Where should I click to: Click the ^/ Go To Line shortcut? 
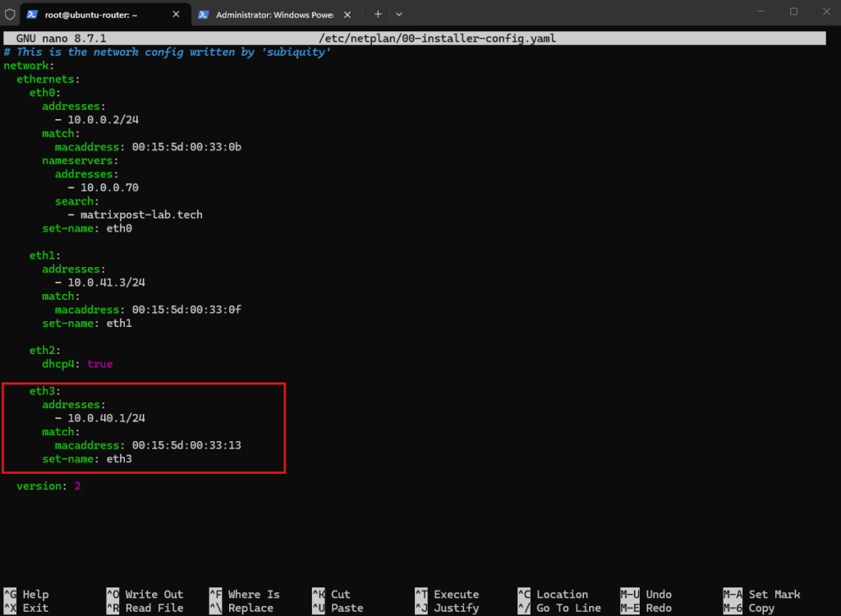pyautogui.click(x=559, y=608)
